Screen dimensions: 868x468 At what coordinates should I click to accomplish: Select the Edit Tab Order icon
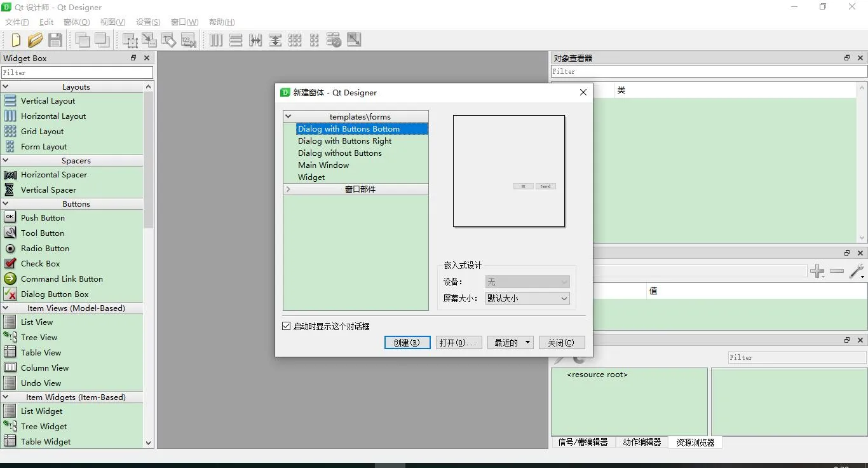(x=189, y=40)
